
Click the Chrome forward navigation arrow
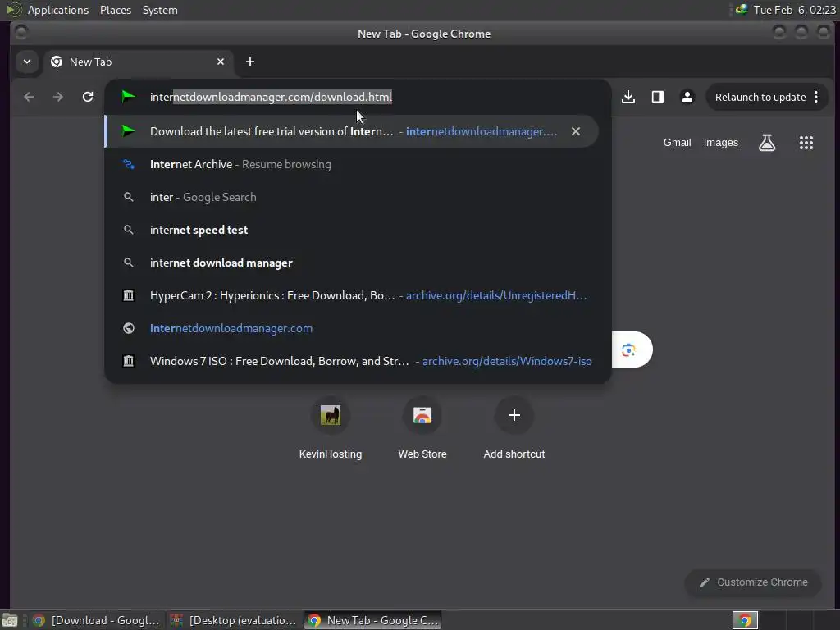point(58,97)
